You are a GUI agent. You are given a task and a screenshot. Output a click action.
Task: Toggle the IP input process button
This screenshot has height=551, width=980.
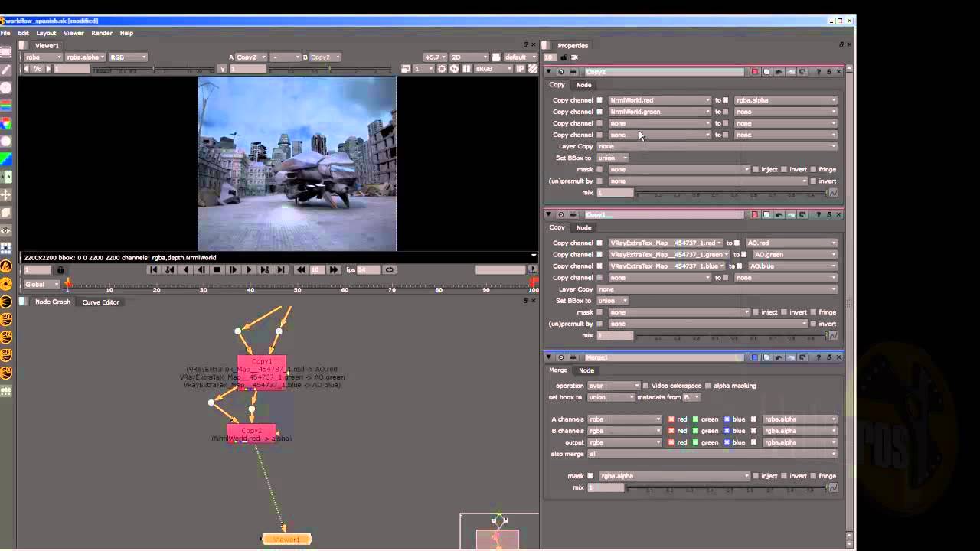point(521,69)
